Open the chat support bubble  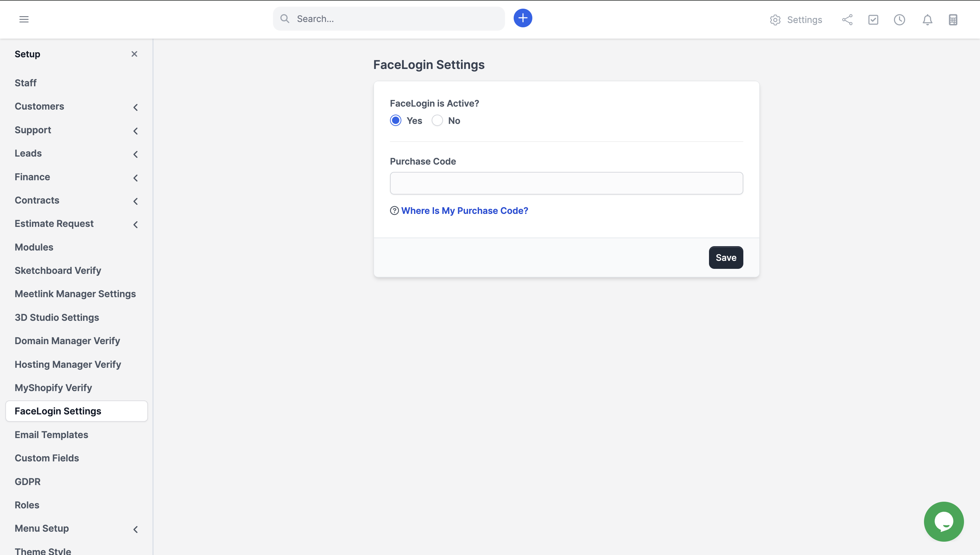click(944, 521)
